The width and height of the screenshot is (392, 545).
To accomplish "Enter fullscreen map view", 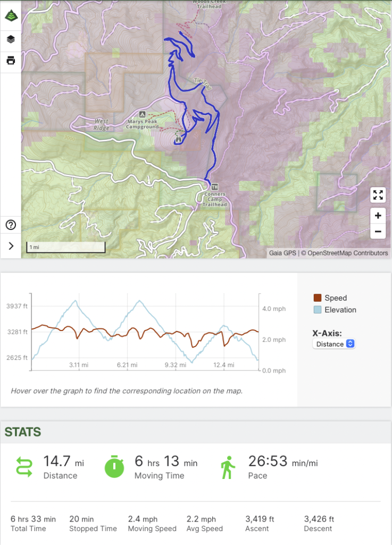I will tap(378, 195).
